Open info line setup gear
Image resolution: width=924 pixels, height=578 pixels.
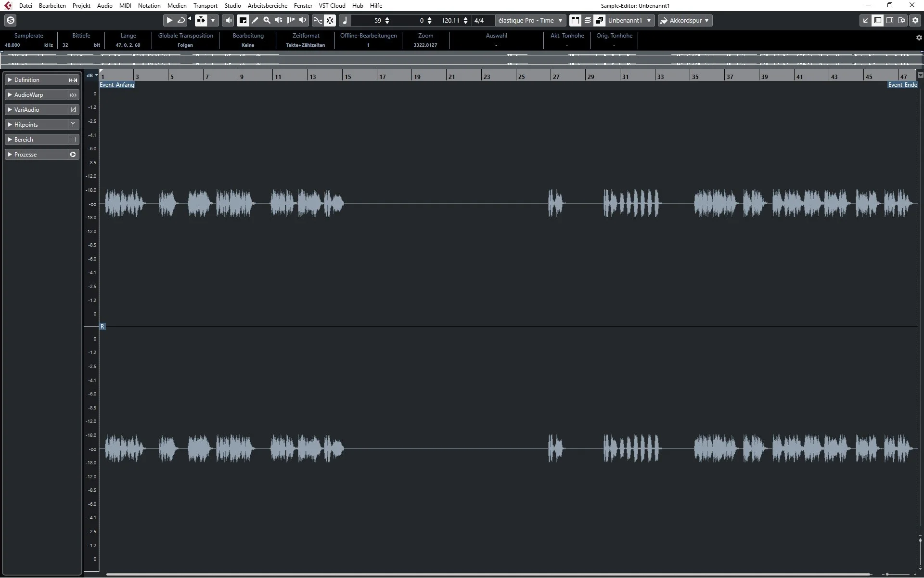point(919,38)
